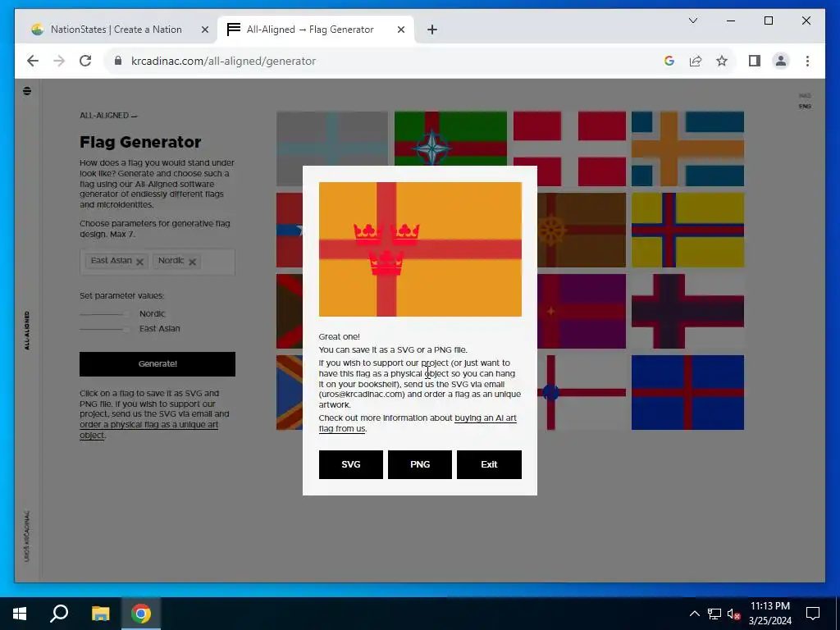Remove the East Asian parameter tag

[x=139, y=262]
